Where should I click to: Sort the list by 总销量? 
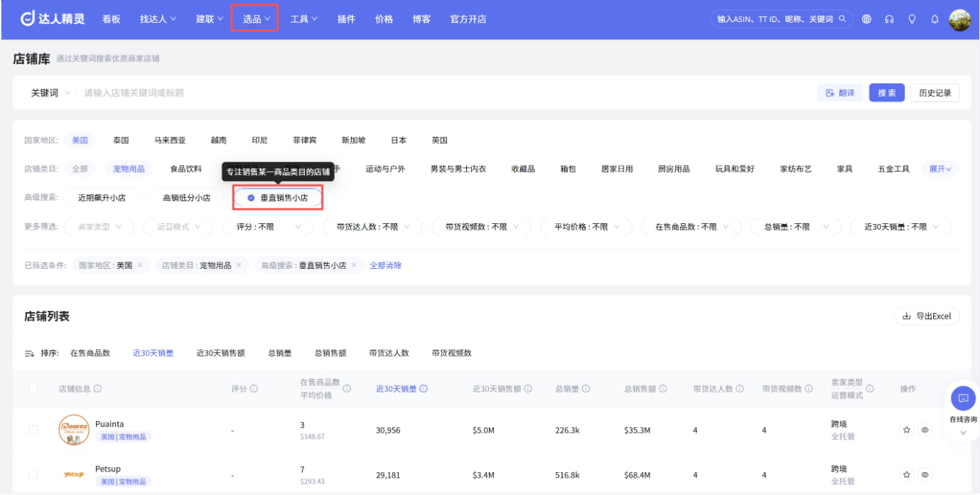tap(280, 353)
